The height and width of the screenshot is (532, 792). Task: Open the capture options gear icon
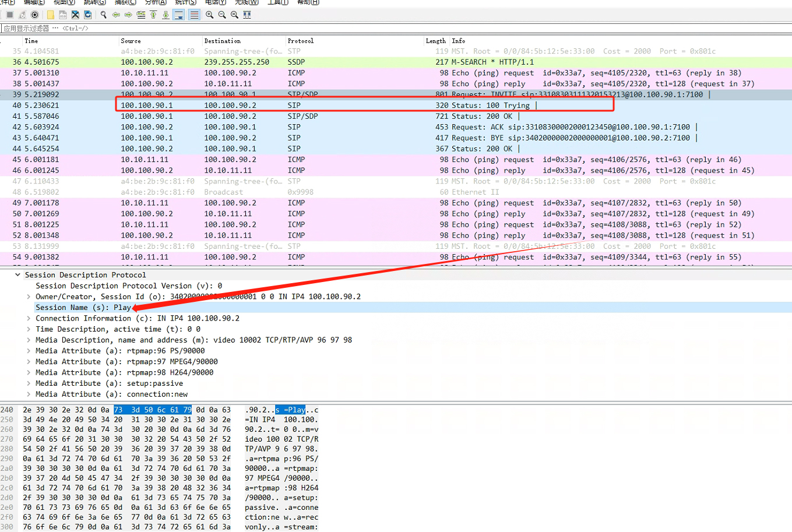[x=35, y=15]
